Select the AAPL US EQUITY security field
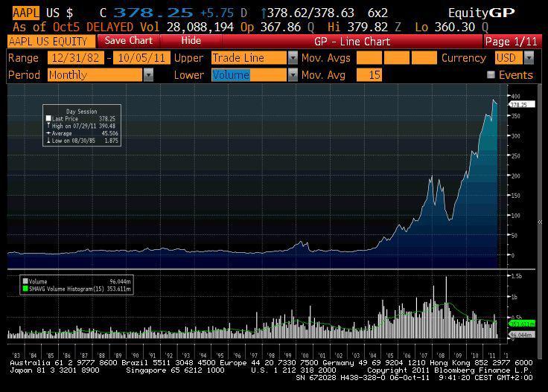Screen dimensions: 548x392 [51, 41]
